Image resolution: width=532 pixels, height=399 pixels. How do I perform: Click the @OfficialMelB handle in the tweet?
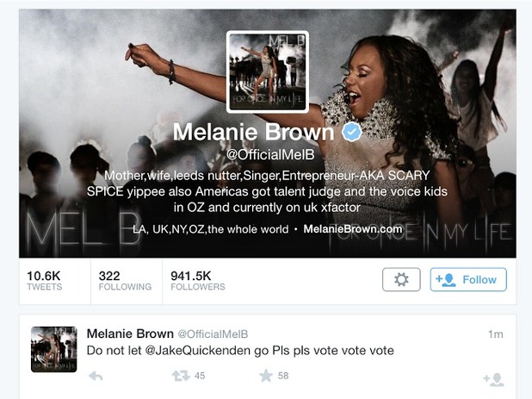coord(213,334)
